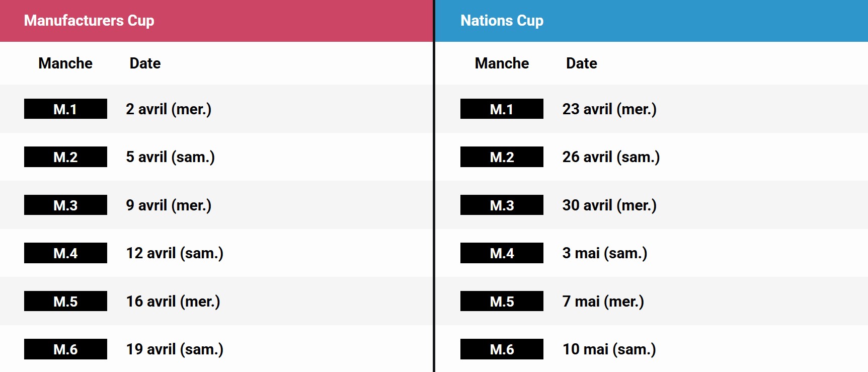
Task: Choose the 26 avril (sam.) row badge
Action: click(502, 157)
